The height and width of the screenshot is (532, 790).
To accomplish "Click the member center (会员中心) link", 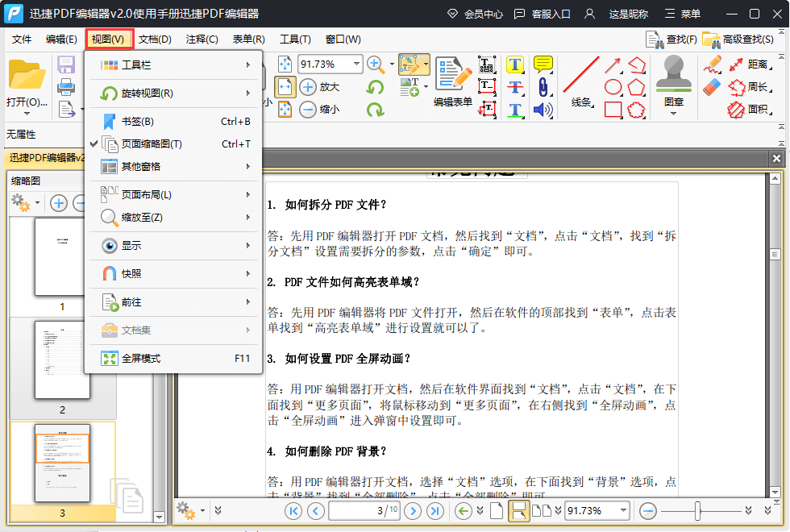I will pyautogui.click(x=474, y=14).
